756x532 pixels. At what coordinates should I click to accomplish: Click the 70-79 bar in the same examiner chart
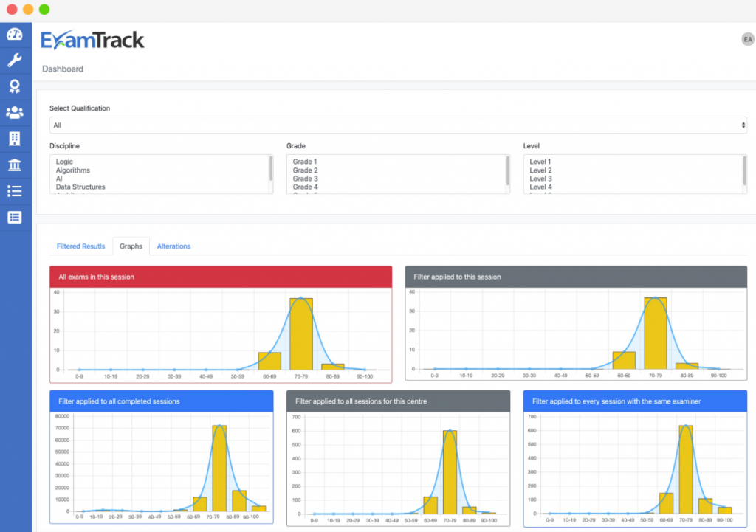pos(686,469)
